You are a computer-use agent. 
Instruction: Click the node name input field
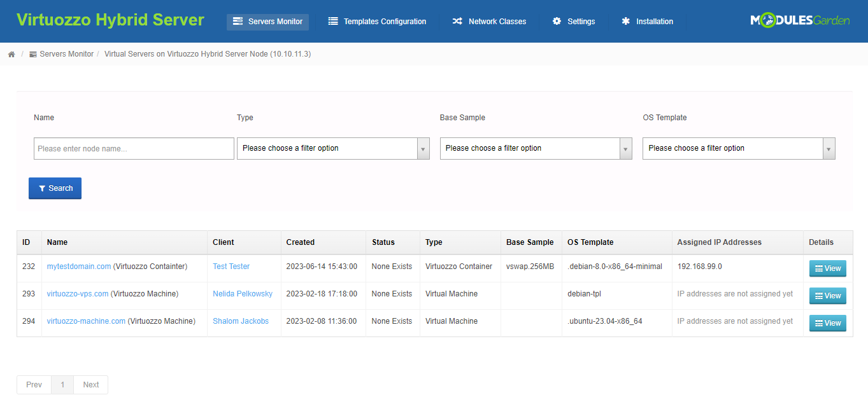pyautogui.click(x=134, y=148)
